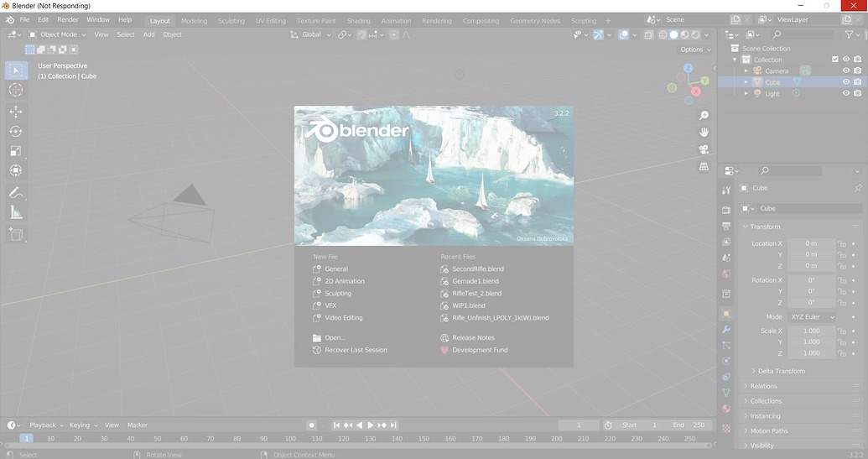Image resolution: width=868 pixels, height=459 pixels.
Task: Expand the Delta Transform panel
Action: click(x=781, y=371)
